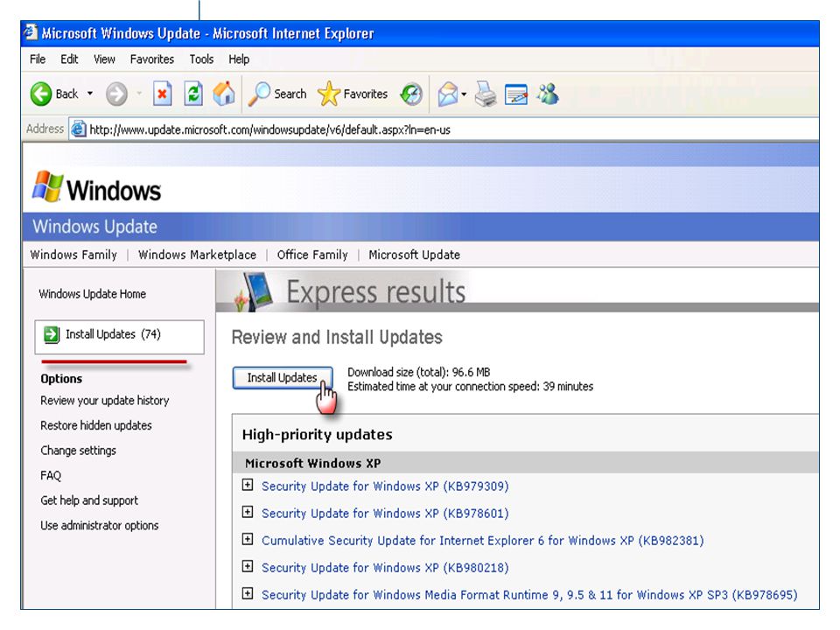Open the Search magnifier toolbar button
Screen dimensions: 840x630
pos(277,94)
